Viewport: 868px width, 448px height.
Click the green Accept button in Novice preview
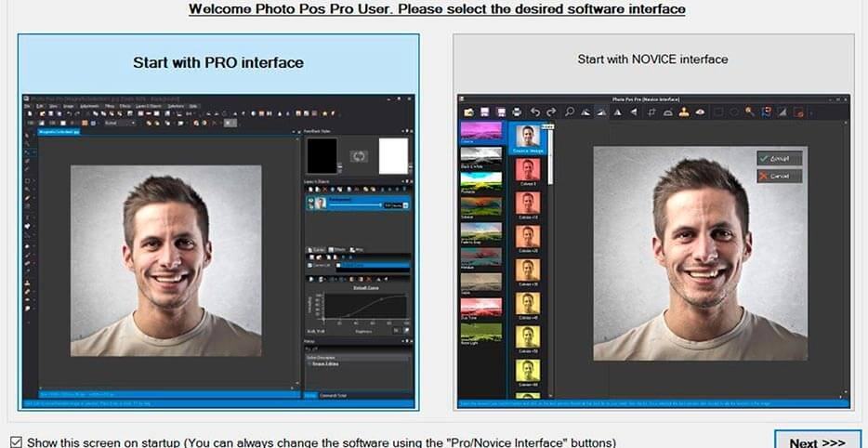click(779, 158)
